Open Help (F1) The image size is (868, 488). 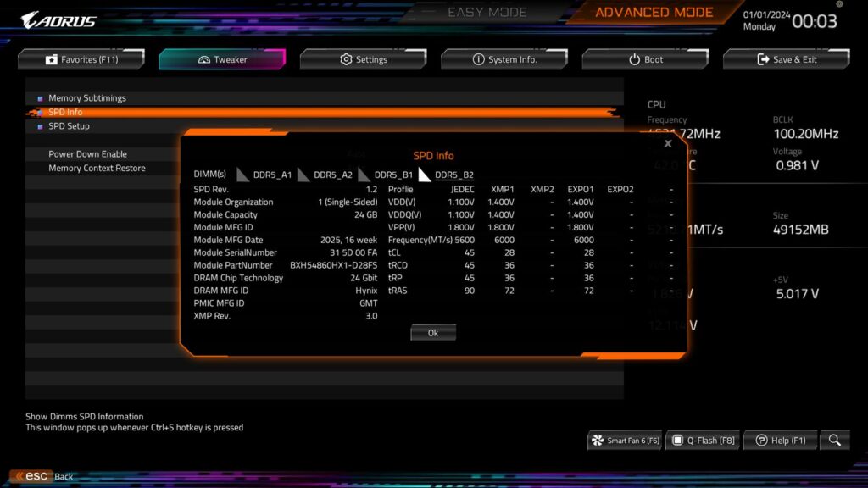click(781, 441)
